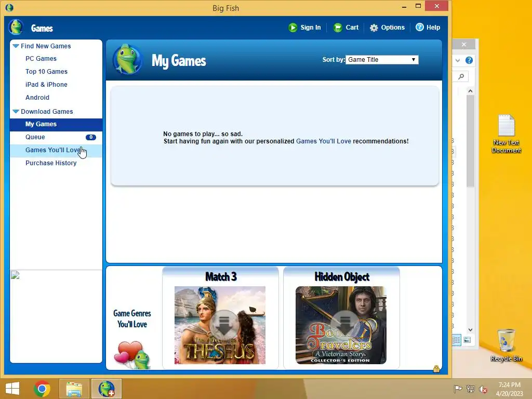Switch background window to details view icon
This screenshot has height=399, width=532.
pos(456,340)
